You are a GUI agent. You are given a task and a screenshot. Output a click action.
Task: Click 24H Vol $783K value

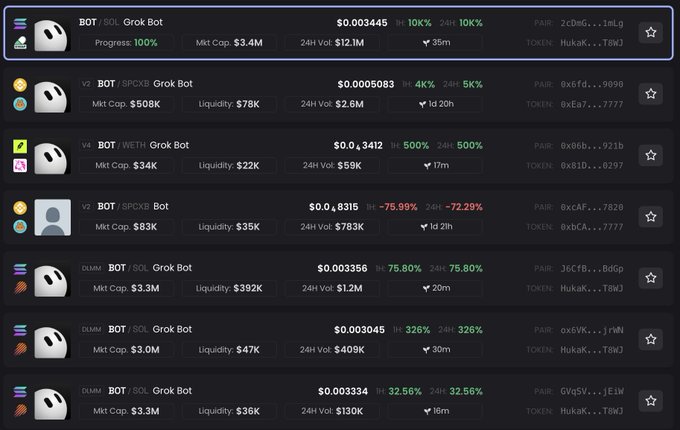350,227
